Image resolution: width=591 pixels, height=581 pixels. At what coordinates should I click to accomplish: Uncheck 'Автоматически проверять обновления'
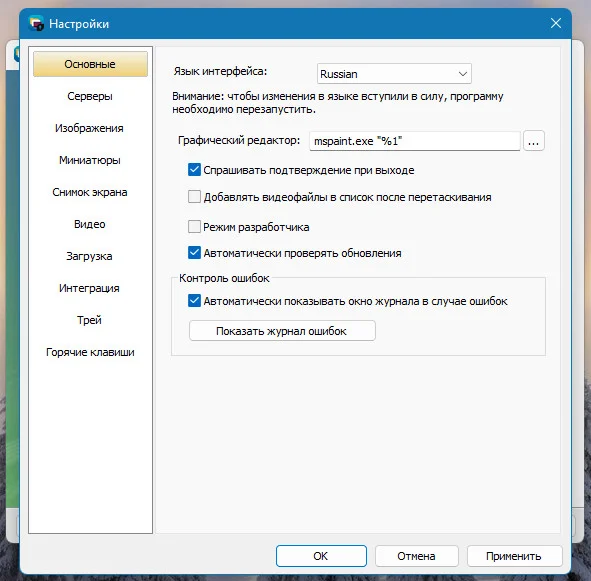tap(194, 253)
